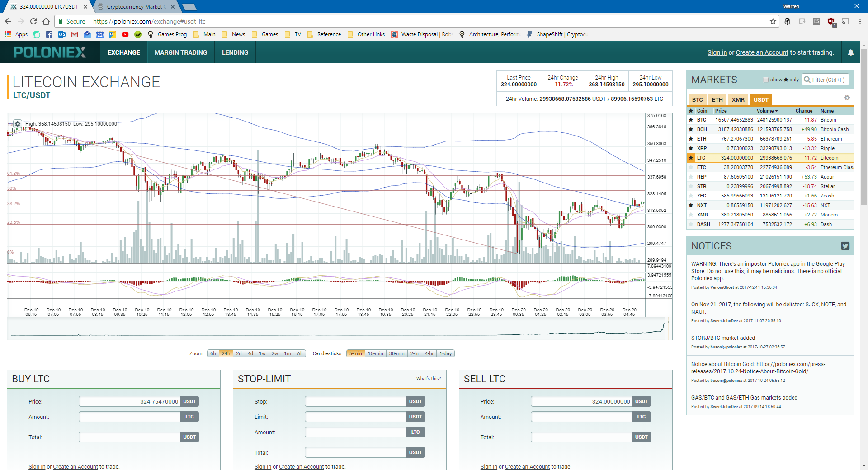Expand the Other Links bookmark folder
The image size is (868, 470).
pos(366,34)
